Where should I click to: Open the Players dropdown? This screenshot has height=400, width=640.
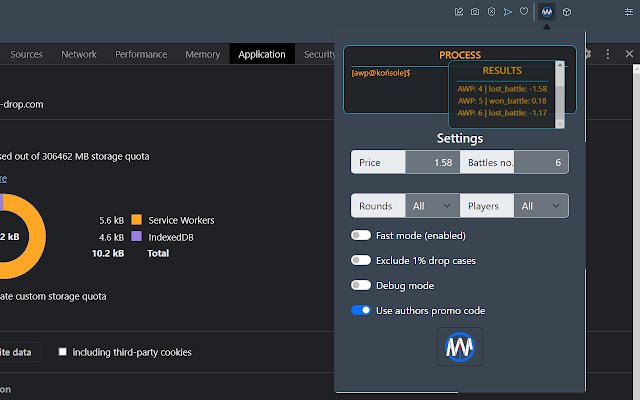(541, 206)
